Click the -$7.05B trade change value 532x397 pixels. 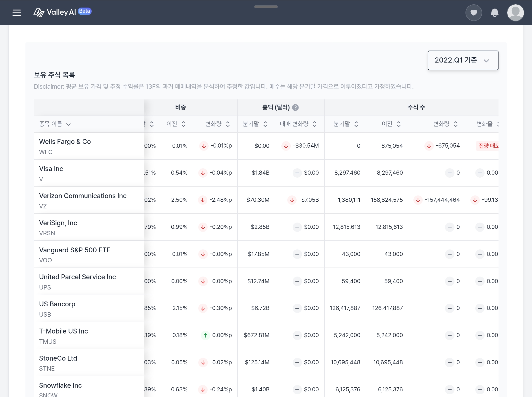(x=309, y=200)
